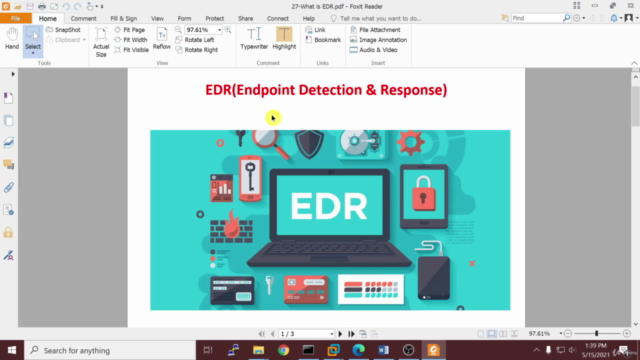Adjust the status bar zoom slider
Image resolution: width=640 pixels, height=360 pixels.
[596, 333]
